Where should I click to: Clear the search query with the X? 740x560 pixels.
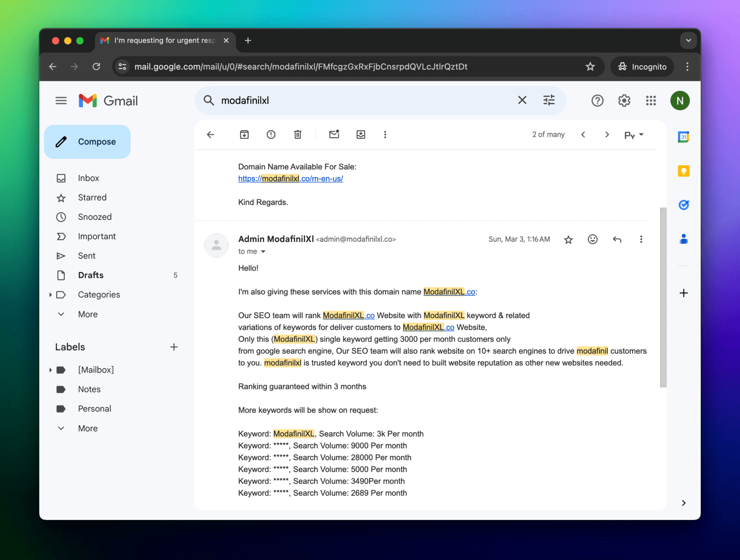tap(522, 101)
